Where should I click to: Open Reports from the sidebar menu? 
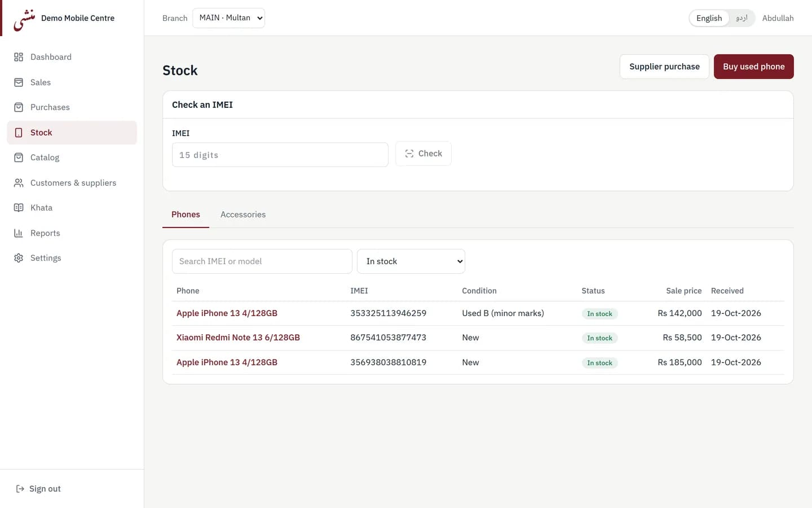tap(72, 233)
